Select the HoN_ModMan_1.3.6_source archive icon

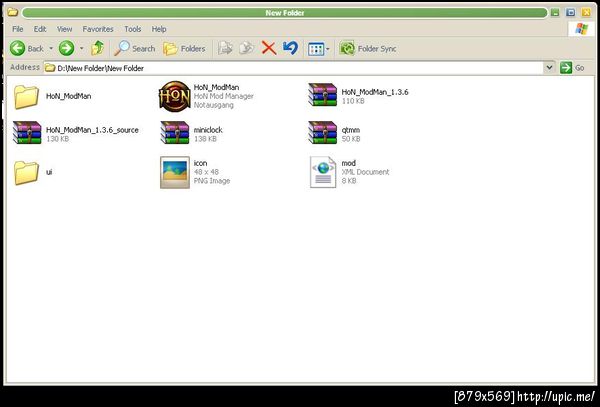[x=27, y=132]
